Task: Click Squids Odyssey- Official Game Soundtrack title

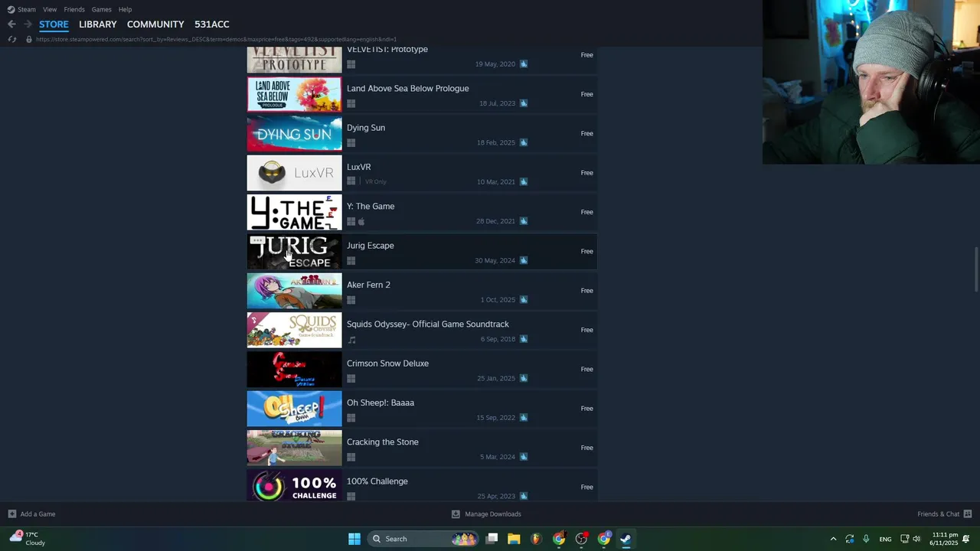Action: [427, 324]
